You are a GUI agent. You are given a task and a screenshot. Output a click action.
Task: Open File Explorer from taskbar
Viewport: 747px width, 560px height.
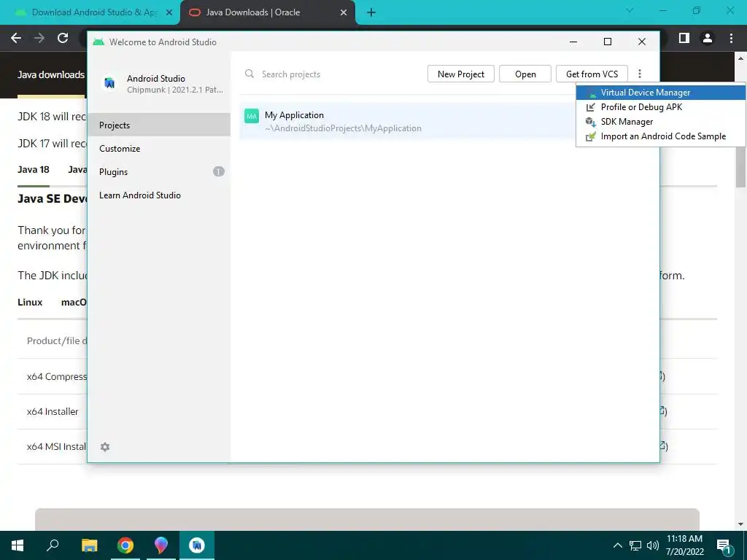tap(89, 545)
